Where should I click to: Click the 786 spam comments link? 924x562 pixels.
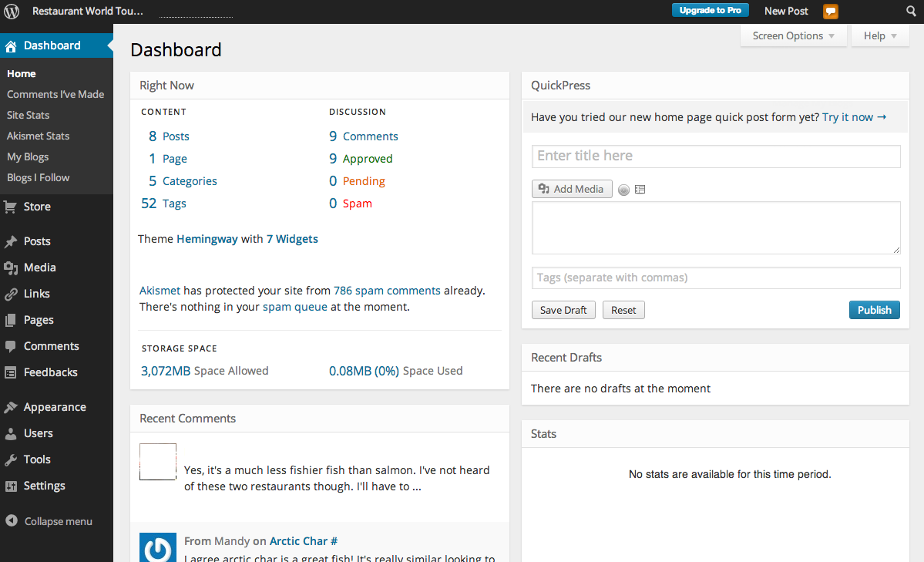387,291
